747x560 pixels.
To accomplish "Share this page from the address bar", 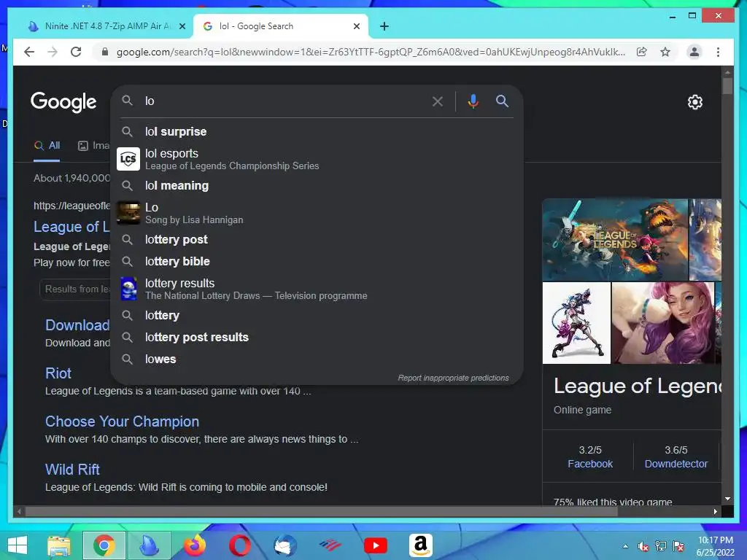I will 642,52.
